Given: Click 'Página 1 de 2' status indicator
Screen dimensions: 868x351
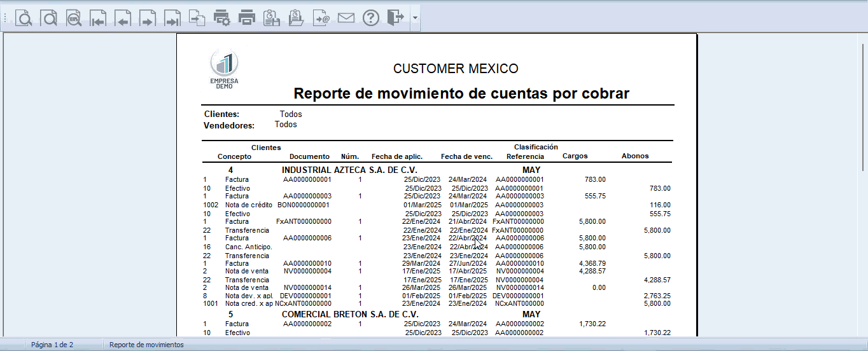Looking at the screenshot, I should pyautogui.click(x=52, y=345).
